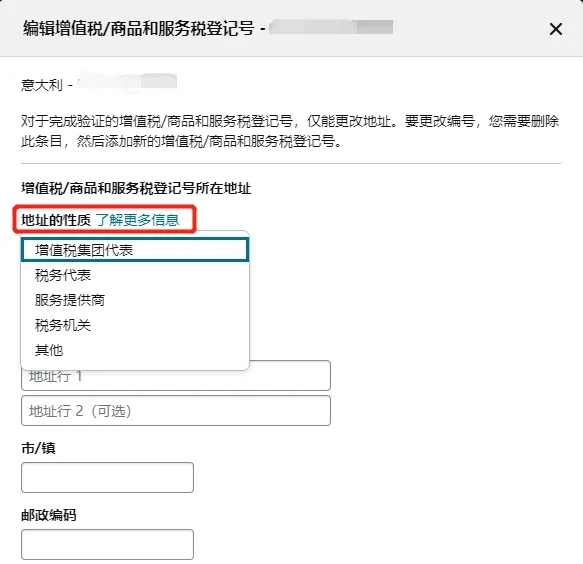This screenshot has height=564, width=583.
Task: Click the blurred text beside 意大利
Action: (x=126, y=82)
